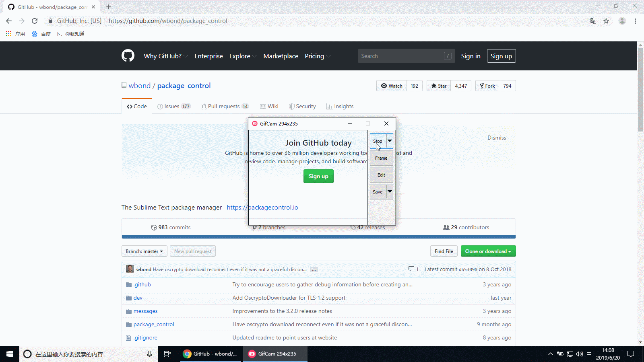Open the GifCam taskbar item
Image resolution: width=644 pixels, height=362 pixels.
click(x=275, y=354)
